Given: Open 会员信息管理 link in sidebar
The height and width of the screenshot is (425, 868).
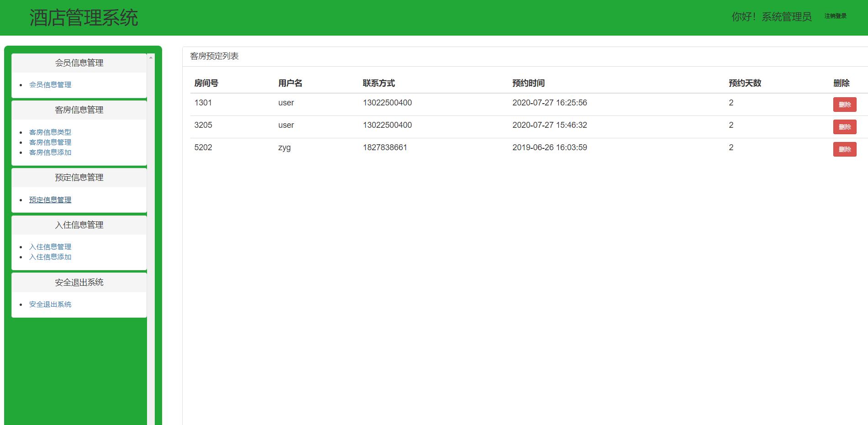Looking at the screenshot, I should [50, 85].
